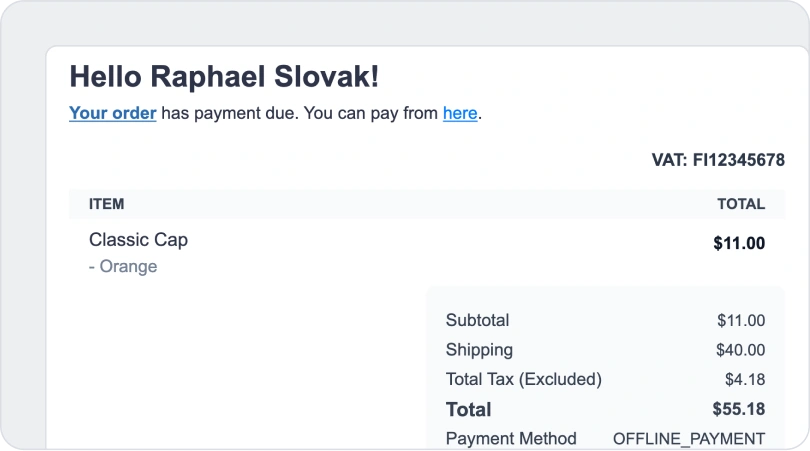Click the Subtotal label

pos(477,321)
